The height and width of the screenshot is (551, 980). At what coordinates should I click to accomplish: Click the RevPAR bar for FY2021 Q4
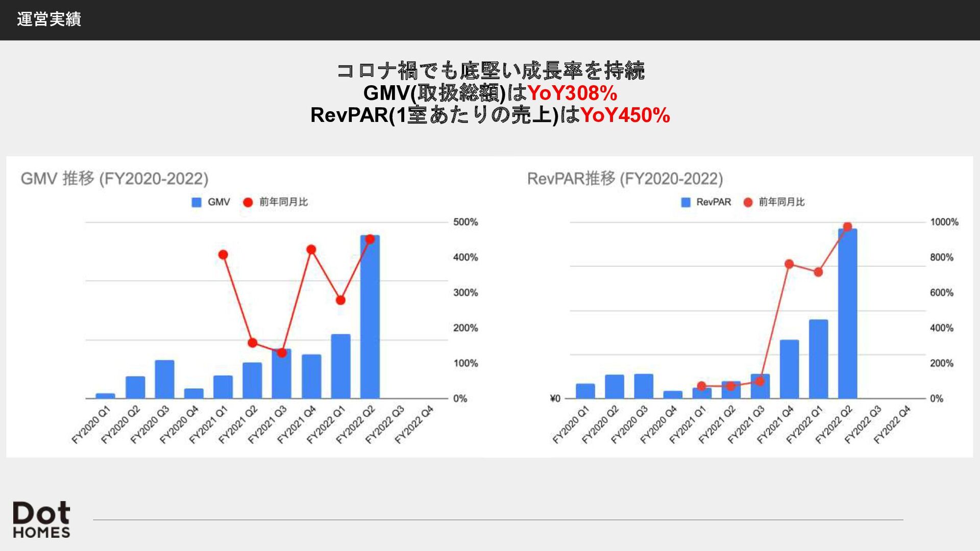coord(789,369)
